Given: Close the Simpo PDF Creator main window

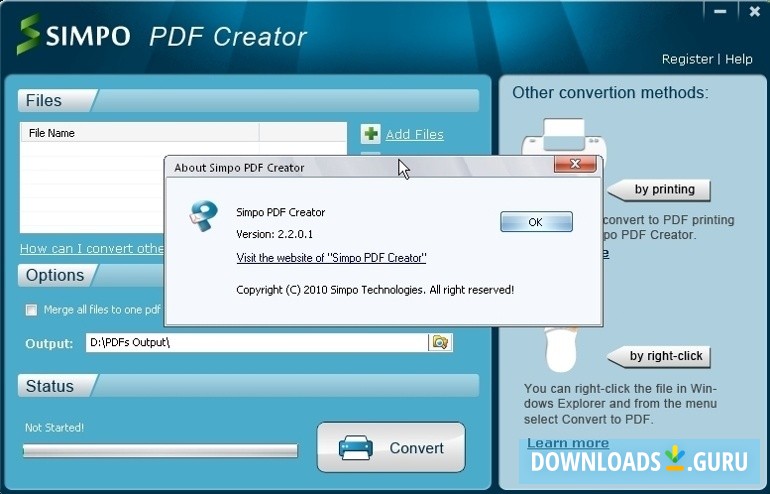Looking at the screenshot, I should [x=755, y=12].
